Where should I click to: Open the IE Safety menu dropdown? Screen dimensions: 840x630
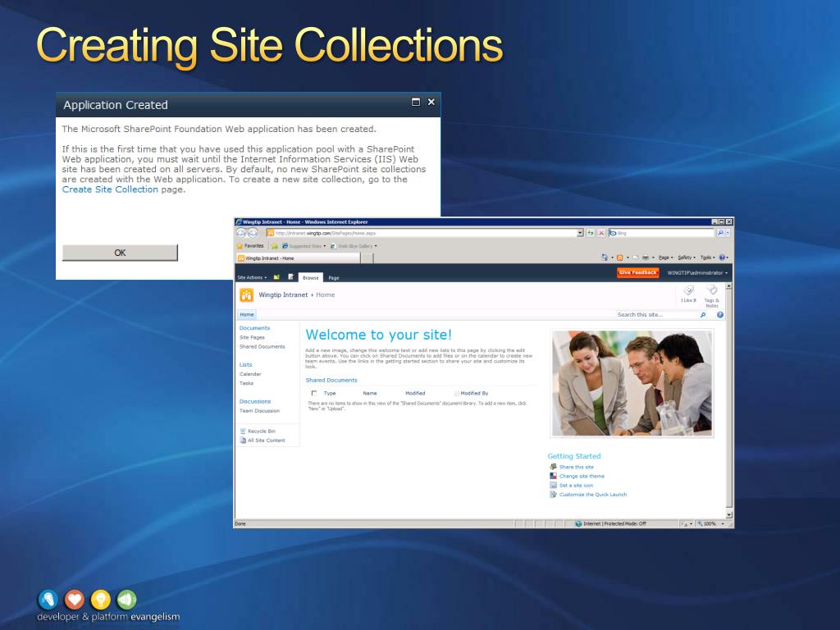tap(687, 258)
